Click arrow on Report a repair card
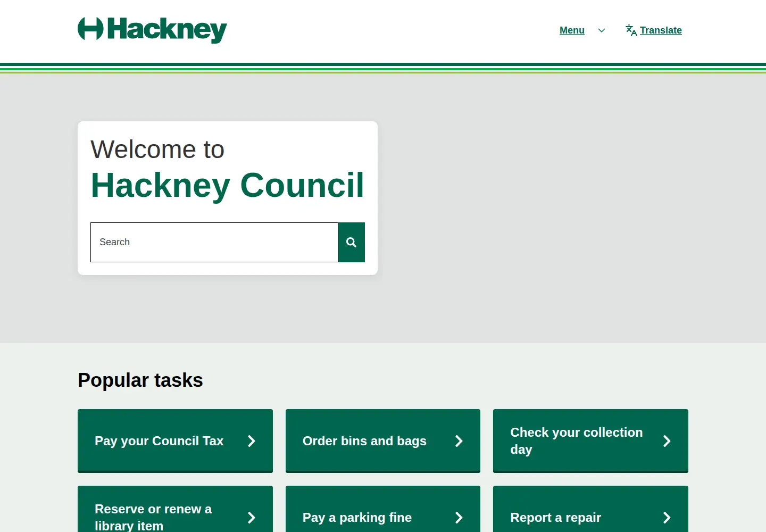The image size is (766, 532). point(667,518)
